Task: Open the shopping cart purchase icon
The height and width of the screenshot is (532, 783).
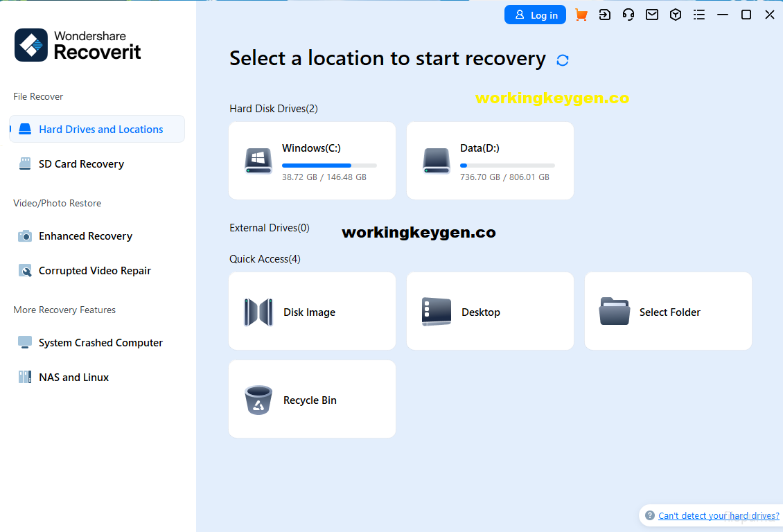Action: click(581, 14)
